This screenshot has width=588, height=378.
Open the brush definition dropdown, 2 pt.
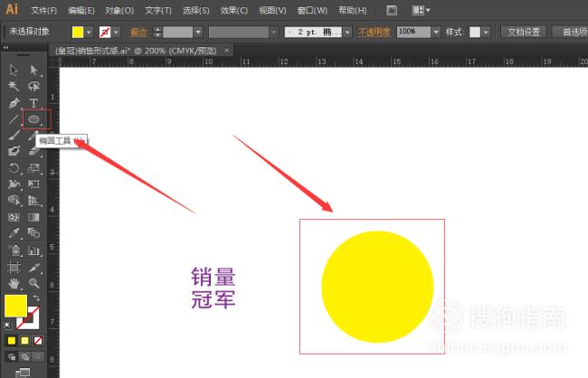tap(347, 33)
